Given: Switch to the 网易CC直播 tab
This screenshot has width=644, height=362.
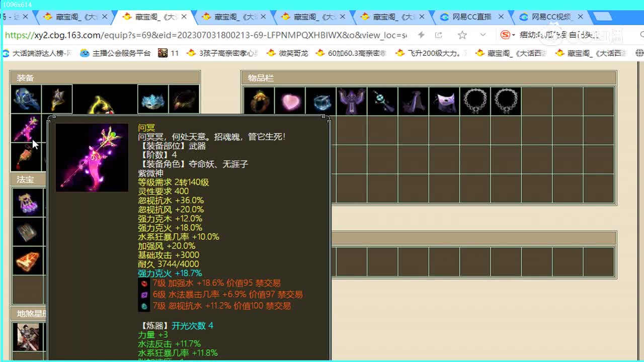Looking at the screenshot, I should (471, 17).
